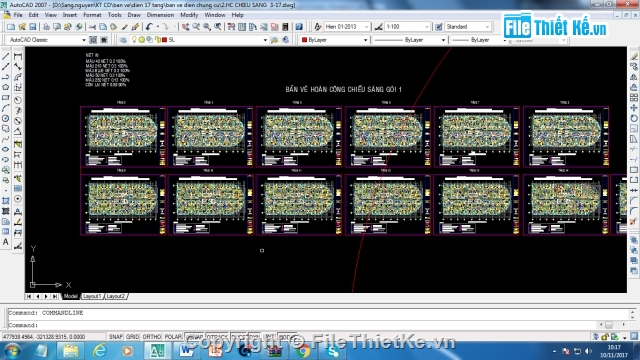The image size is (640, 360).
Task: Switch to the Layout1 tab
Action: (92, 296)
